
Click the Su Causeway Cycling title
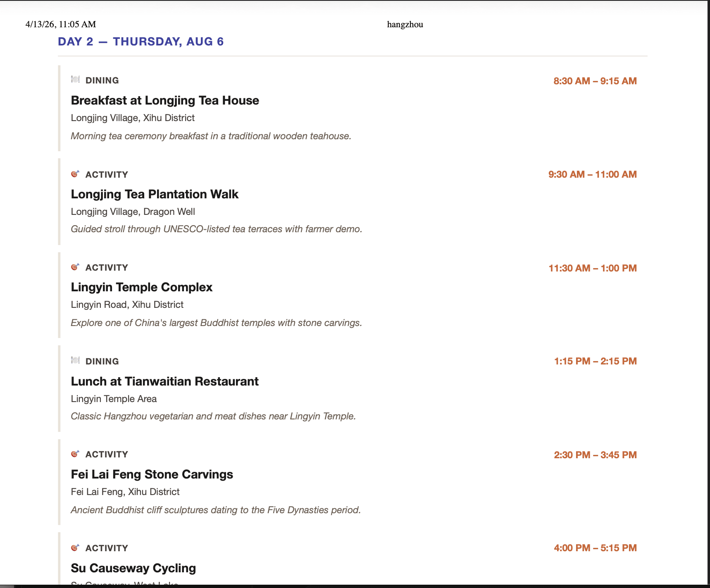click(x=133, y=568)
